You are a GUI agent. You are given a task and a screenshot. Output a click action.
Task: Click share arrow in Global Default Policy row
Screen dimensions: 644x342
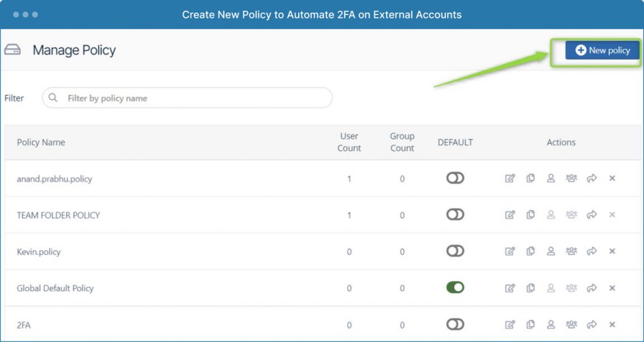592,288
